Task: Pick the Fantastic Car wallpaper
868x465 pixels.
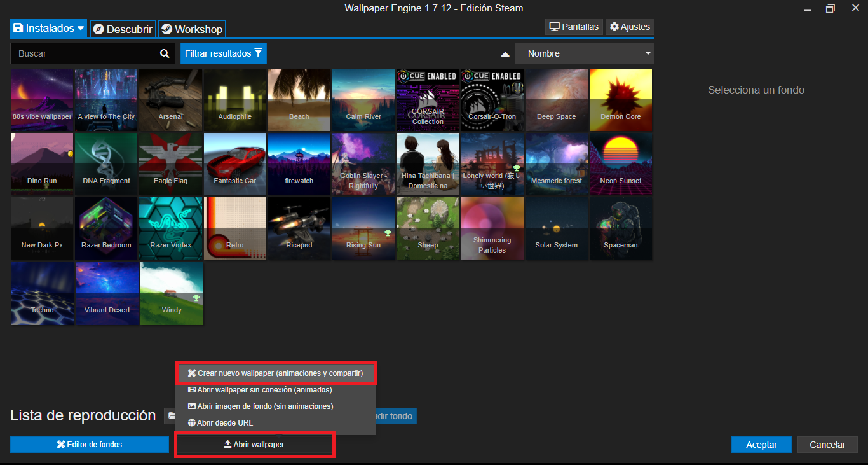Action: pos(235,165)
